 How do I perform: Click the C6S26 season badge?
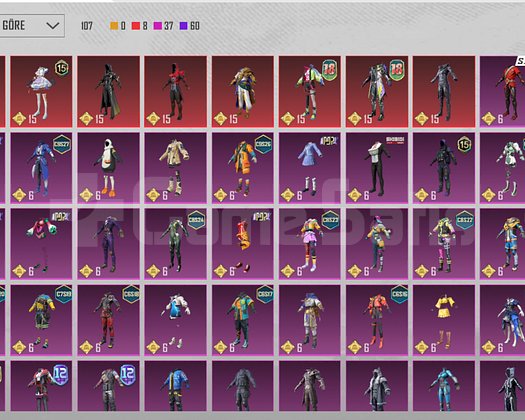264,144
